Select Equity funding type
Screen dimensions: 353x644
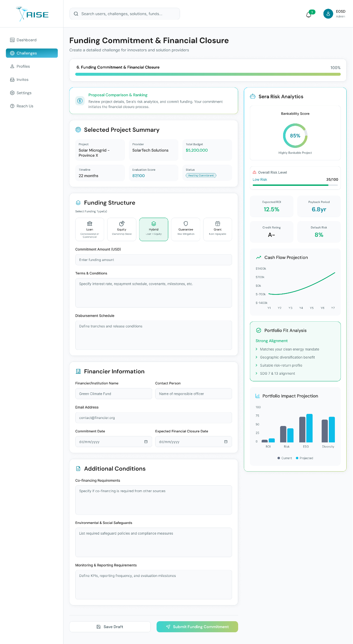tap(122, 229)
